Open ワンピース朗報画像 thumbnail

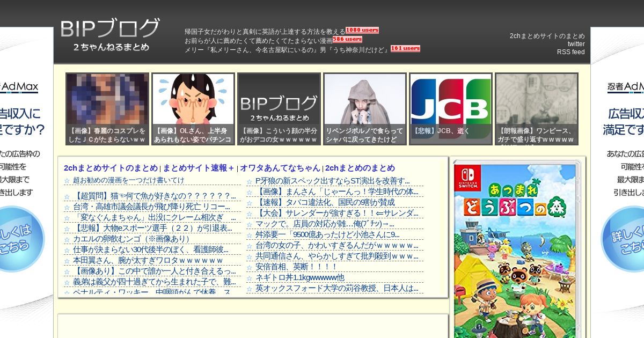pos(537,109)
